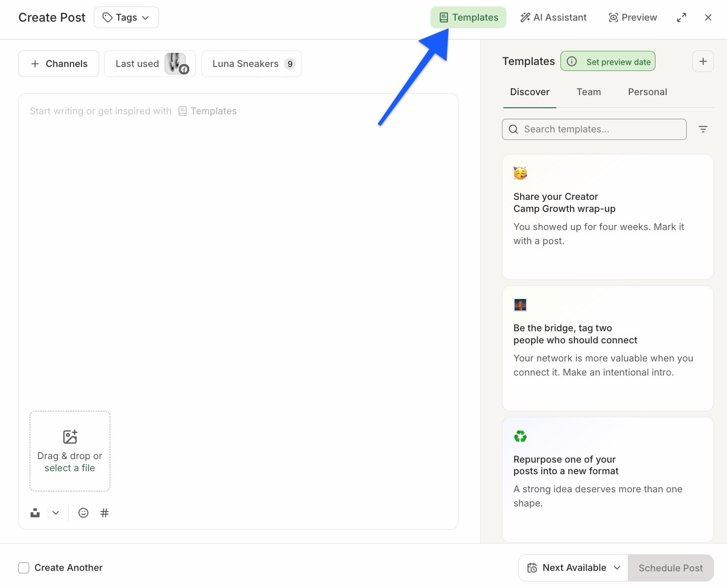Click Set preview date button

(608, 61)
